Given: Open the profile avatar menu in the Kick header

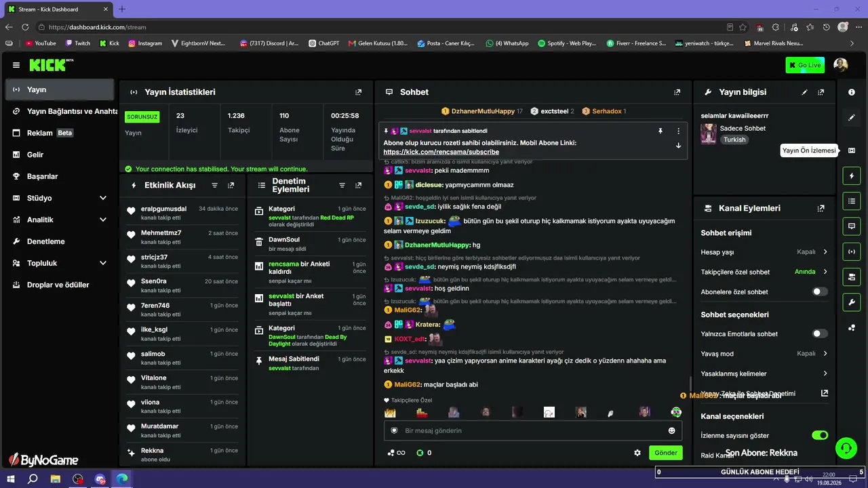Looking at the screenshot, I should coord(841,65).
